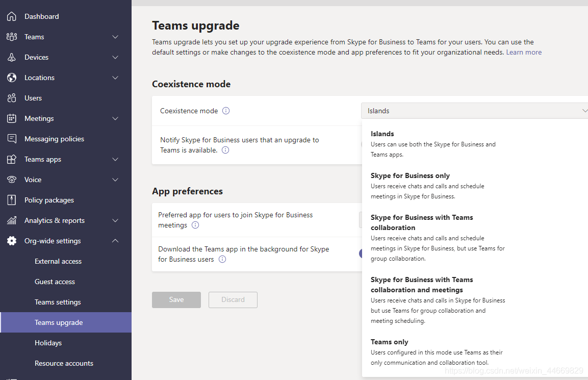Collapse Org-wide settings chevron
Viewport: 588px width, 380px height.
click(x=115, y=241)
